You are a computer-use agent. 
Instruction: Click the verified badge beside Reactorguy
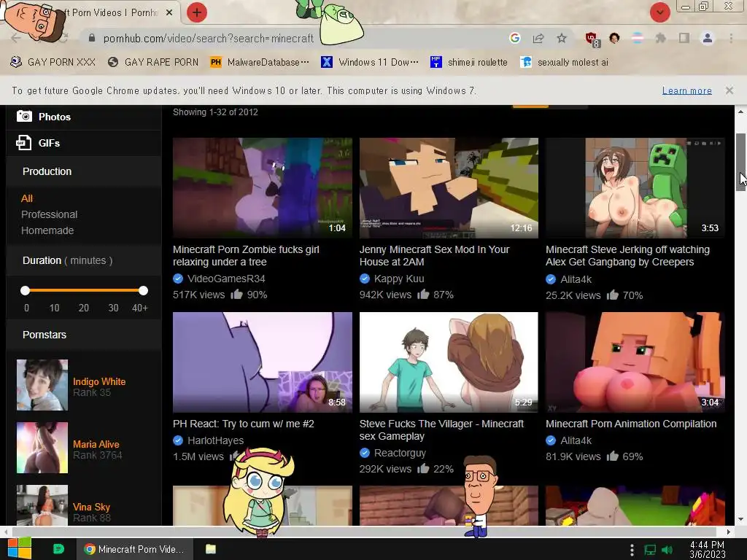click(365, 453)
